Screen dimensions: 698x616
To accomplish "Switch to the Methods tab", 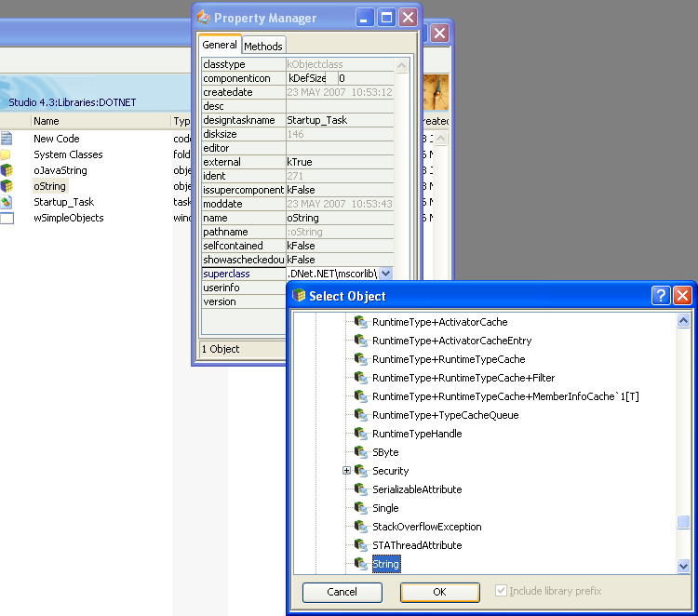I will (263, 46).
